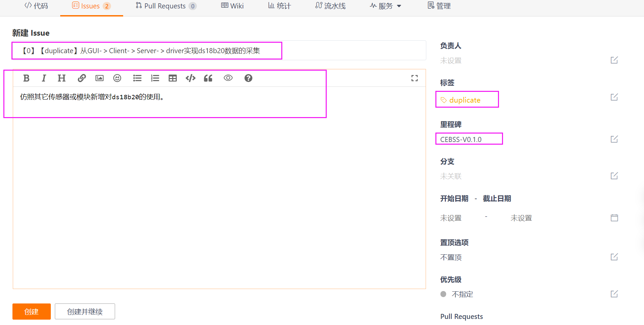Expand the 服务 dropdown menu
The width and height of the screenshot is (644, 325).
click(386, 6)
